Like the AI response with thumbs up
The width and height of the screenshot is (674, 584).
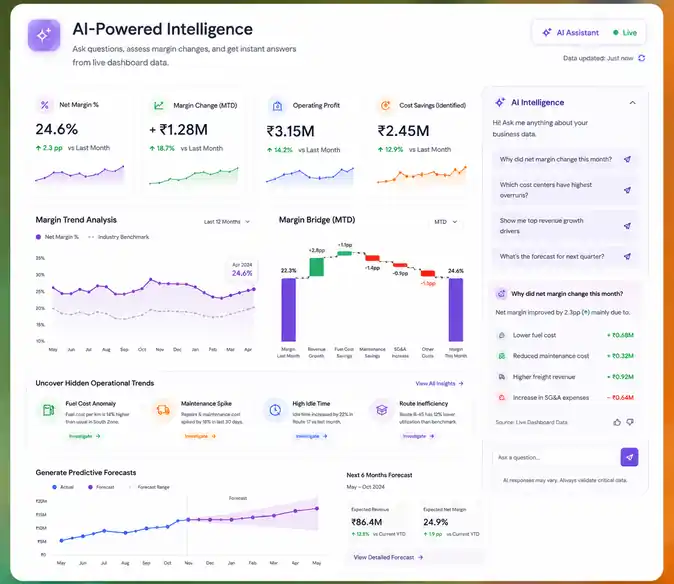click(x=617, y=422)
